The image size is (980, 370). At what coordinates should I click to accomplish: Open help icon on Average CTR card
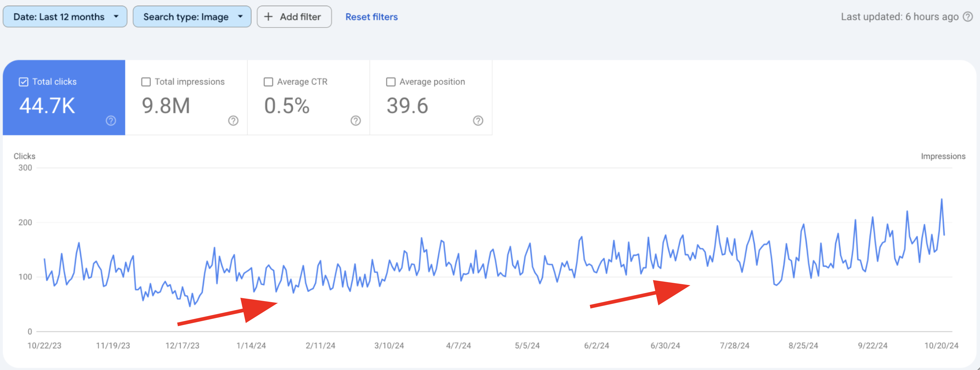click(356, 121)
